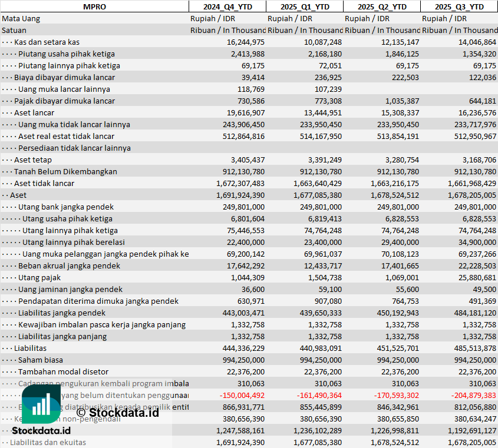Screen dimensions: 498x448
Task: Select the 2025_Q1_YTD column header
Action: [305, 6]
